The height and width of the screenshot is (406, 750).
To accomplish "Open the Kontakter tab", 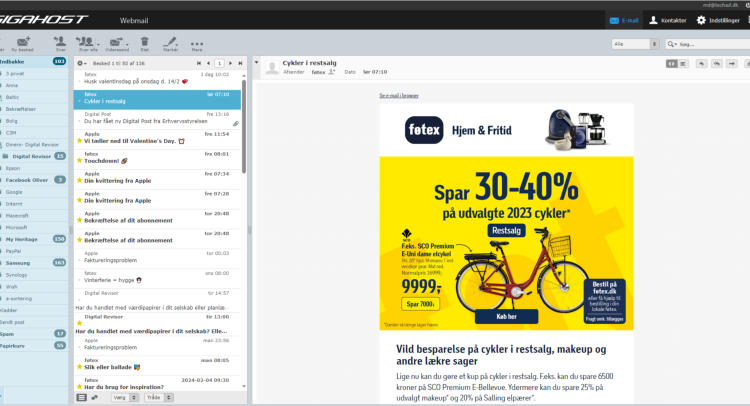I will [668, 20].
